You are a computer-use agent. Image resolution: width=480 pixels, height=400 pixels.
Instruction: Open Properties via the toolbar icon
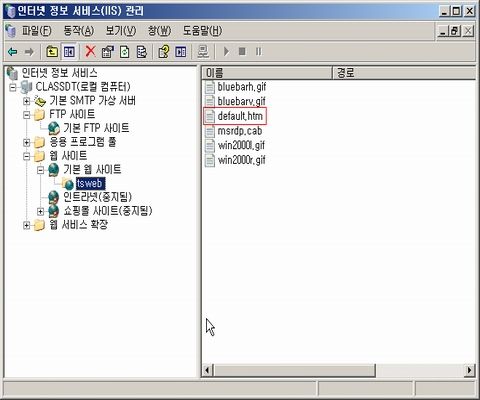tap(108, 52)
